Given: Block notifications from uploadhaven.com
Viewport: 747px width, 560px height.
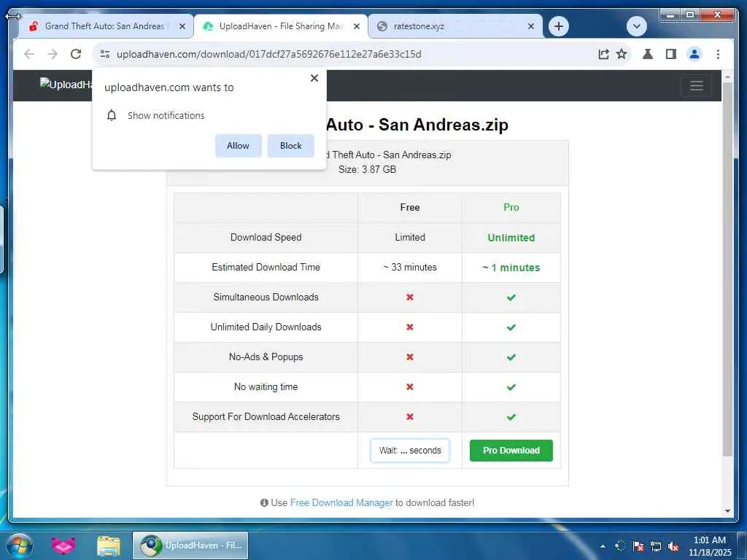Looking at the screenshot, I should pyautogui.click(x=290, y=146).
